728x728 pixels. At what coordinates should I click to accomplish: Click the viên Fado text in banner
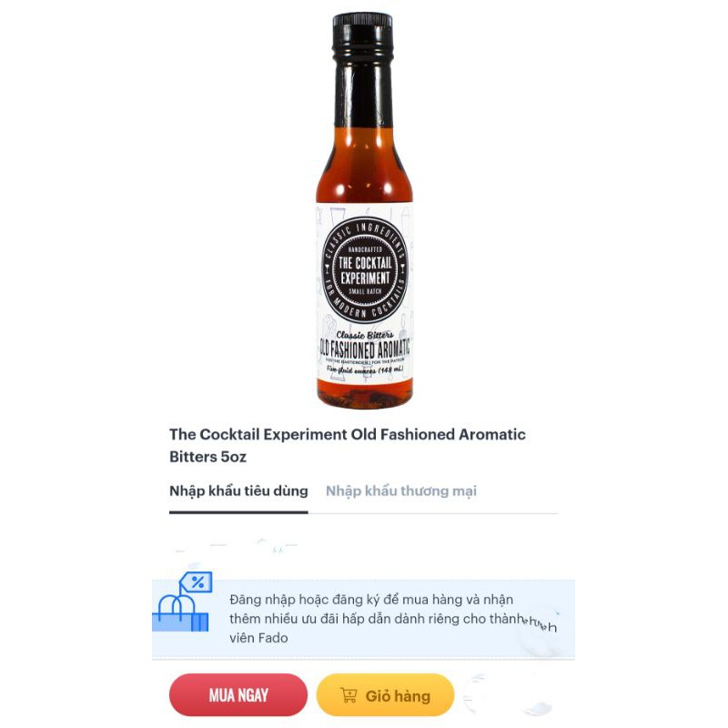click(x=258, y=638)
